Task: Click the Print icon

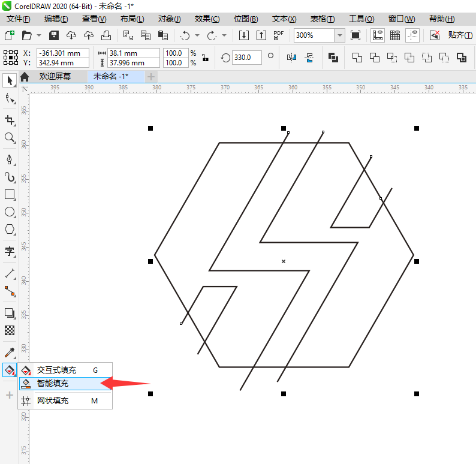Action: pyautogui.click(x=106, y=35)
